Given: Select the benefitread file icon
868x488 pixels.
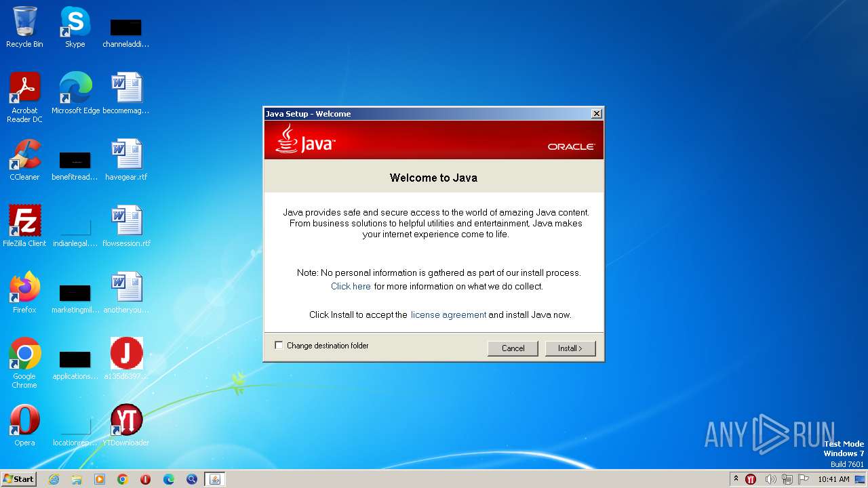Looking at the screenshot, I should pos(75,165).
